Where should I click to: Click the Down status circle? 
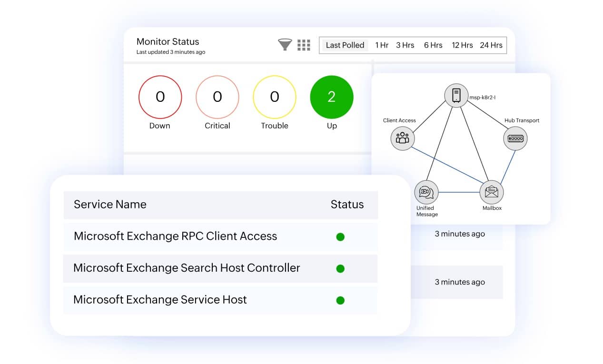pyautogui.click(x=160, y=97)
